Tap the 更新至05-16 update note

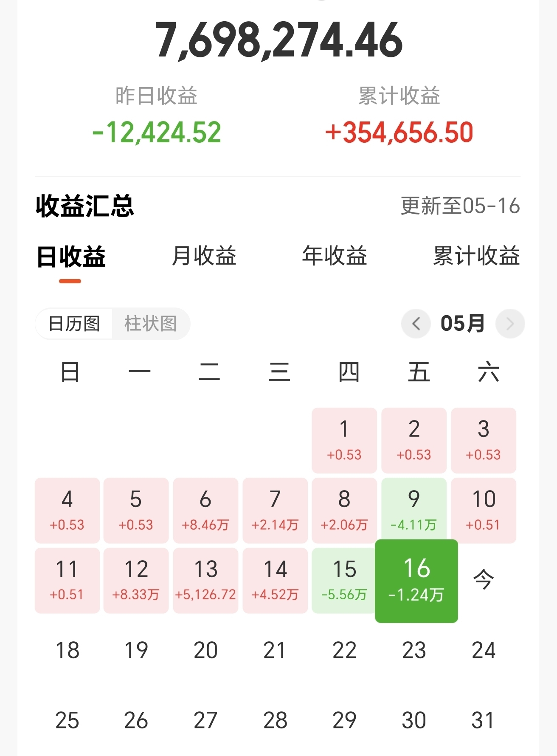[460, 206]
